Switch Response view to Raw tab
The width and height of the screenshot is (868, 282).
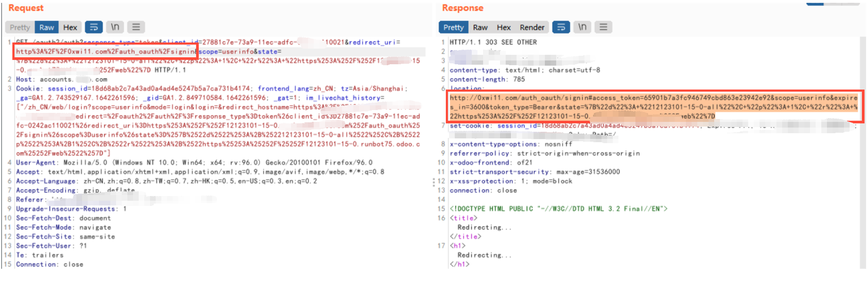click(480, 27)
